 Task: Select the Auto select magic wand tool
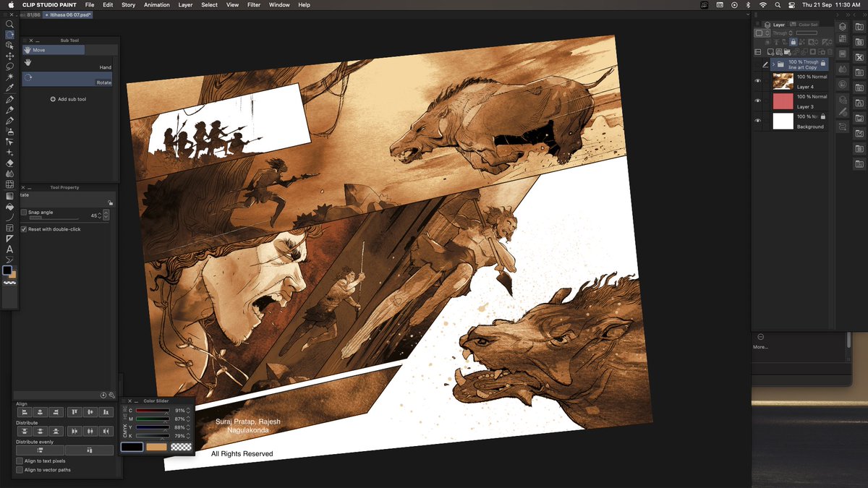tap(9, 77)
